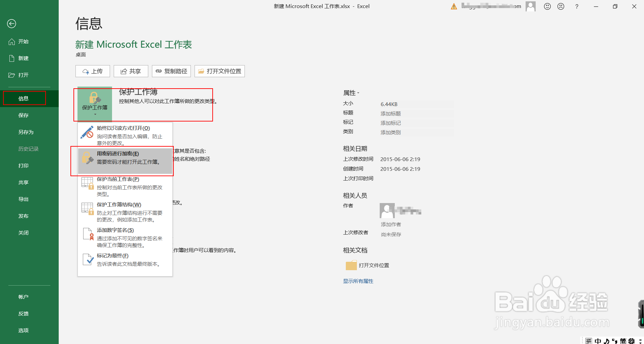Click the 添加类别 field
The height and width of the screenshot is (344, 644).
tap(417, 133)
